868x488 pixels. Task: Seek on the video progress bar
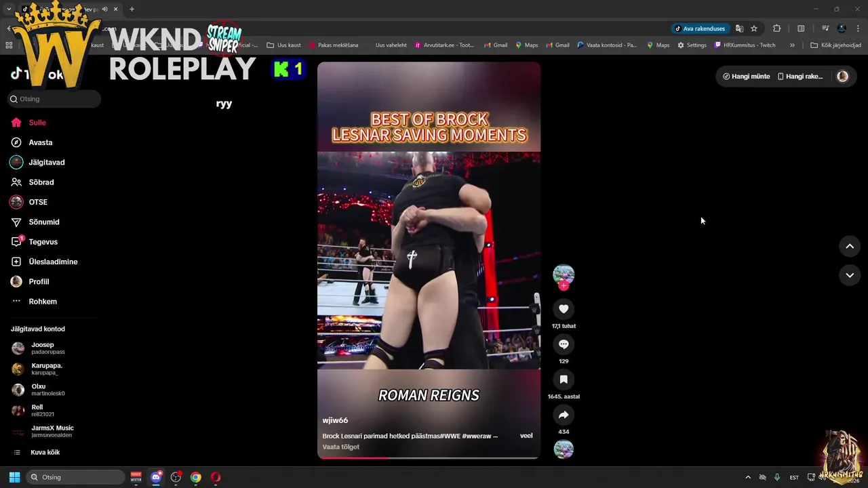click(429, 458)
